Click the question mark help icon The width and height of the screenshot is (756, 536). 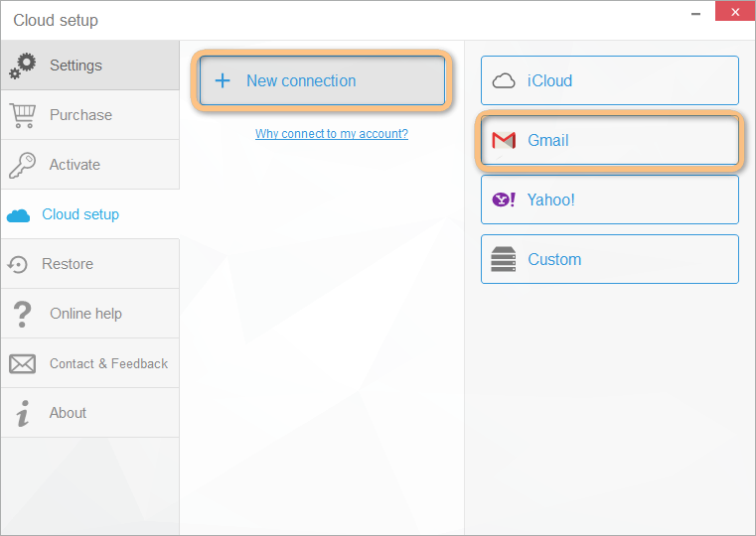click(22, 314)
